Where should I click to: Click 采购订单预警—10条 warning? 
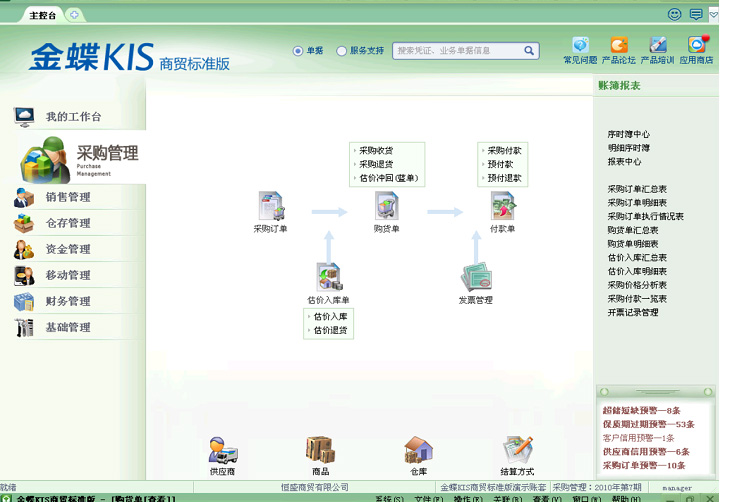tap(644, 466)
